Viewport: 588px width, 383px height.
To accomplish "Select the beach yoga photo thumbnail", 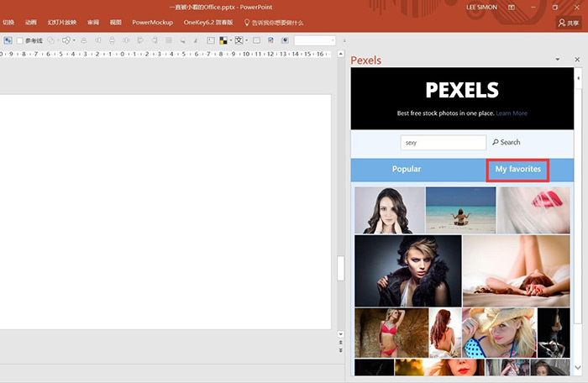I will pyautogui.click(x=460, y=211).
